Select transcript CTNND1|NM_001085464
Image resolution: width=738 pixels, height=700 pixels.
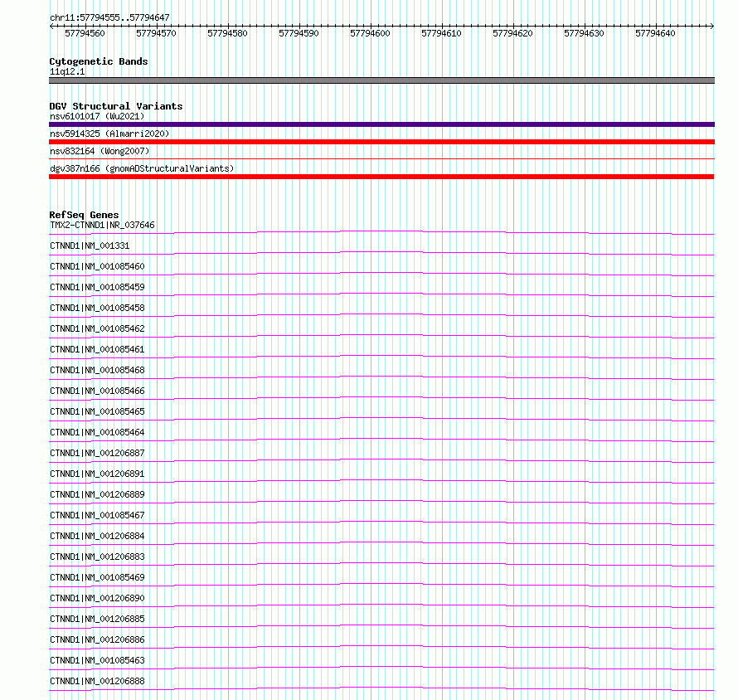[x=97, y=432]
